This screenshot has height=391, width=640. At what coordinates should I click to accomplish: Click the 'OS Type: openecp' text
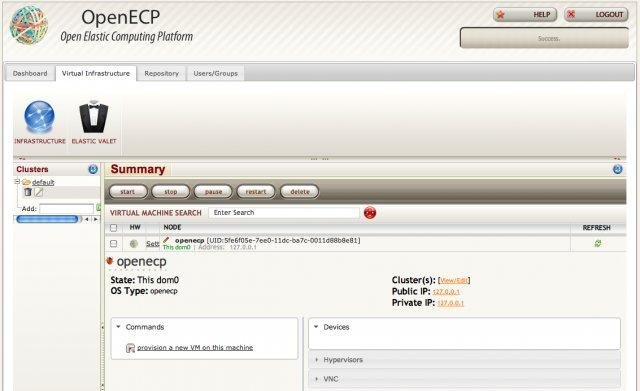pos(144,291)
